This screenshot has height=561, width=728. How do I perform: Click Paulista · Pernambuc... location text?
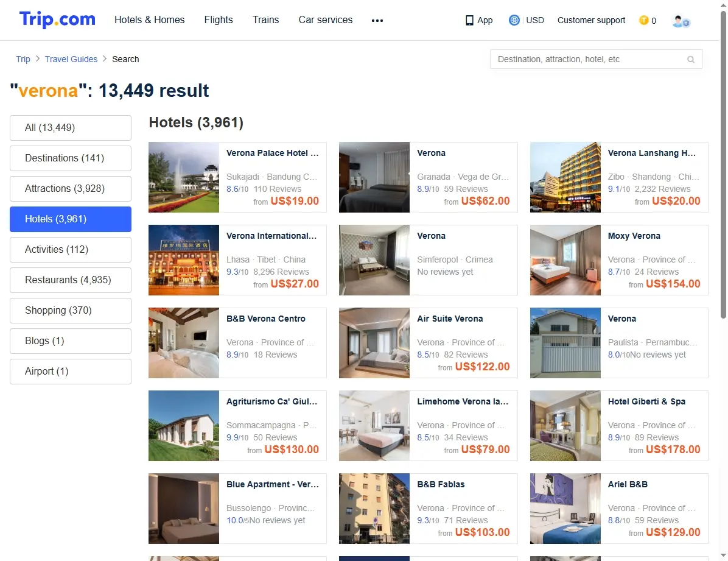[x=653, y=342]
